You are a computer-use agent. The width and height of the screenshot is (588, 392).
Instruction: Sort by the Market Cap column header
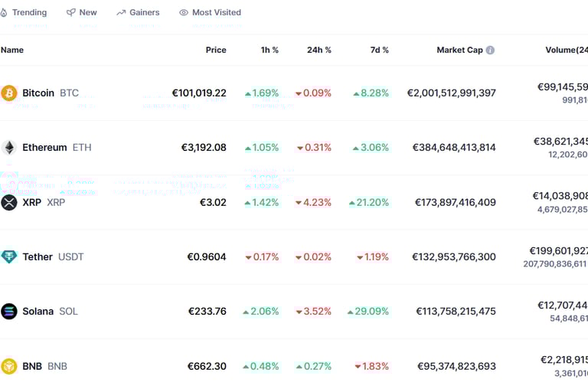tap(459, 50)
